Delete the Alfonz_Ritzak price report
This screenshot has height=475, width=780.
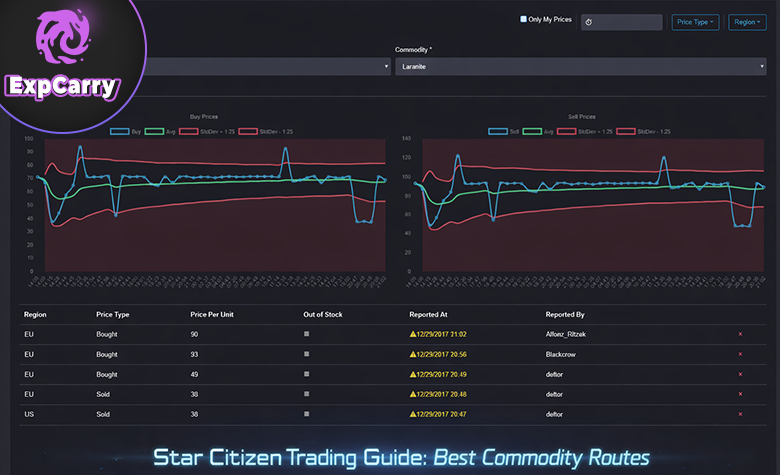740,334
